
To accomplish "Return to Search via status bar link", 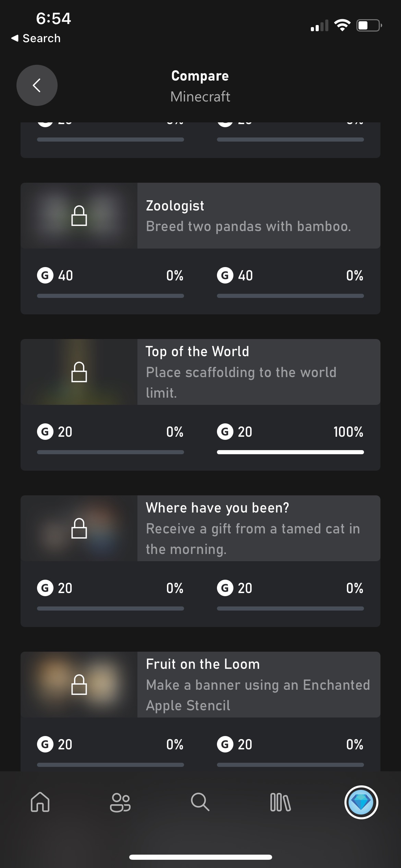I will coord(36,38).
